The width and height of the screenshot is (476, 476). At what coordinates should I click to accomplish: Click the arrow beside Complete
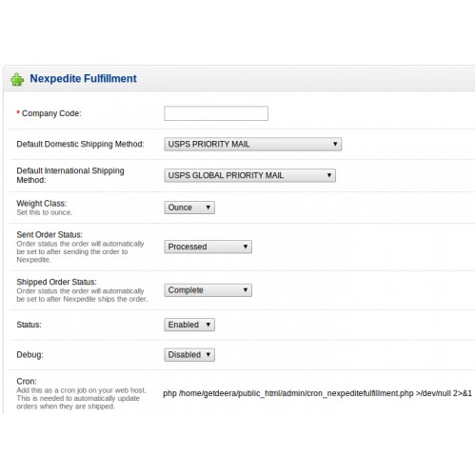tap(246, 290)
